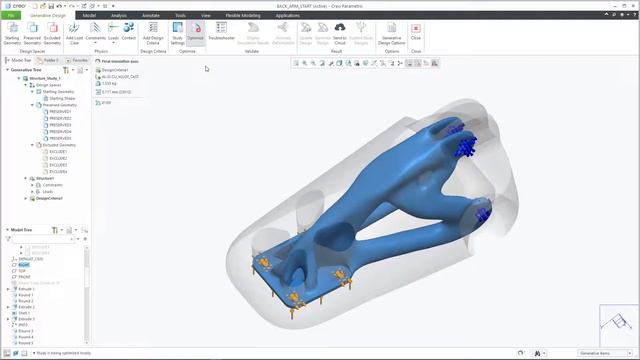Click the first icon in status bar

[x=7, y=353]
